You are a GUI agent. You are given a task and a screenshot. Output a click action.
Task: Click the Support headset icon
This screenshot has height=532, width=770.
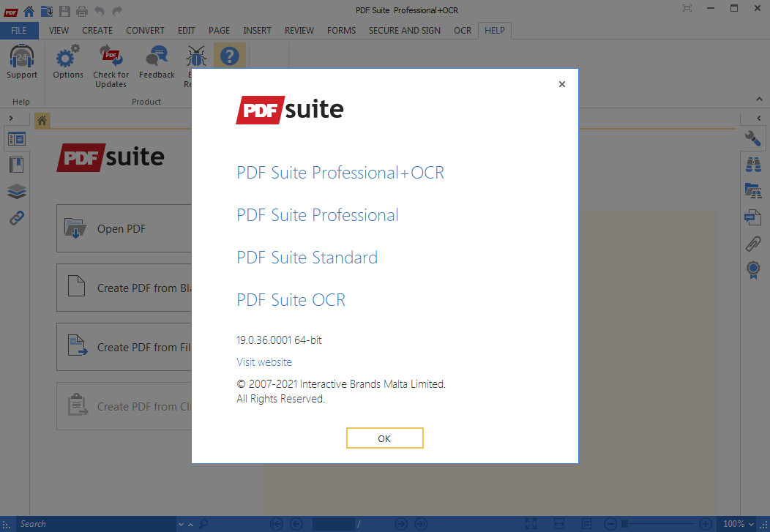(22, 56)
